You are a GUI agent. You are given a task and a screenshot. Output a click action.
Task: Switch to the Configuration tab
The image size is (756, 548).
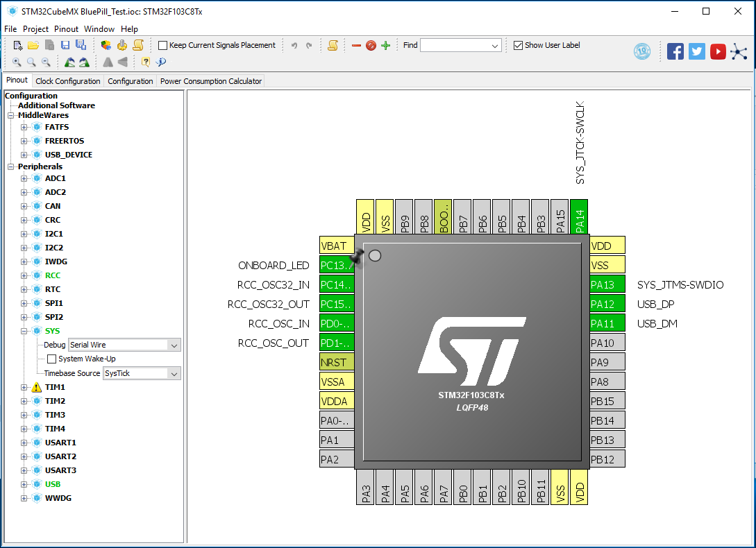(131, 81)
